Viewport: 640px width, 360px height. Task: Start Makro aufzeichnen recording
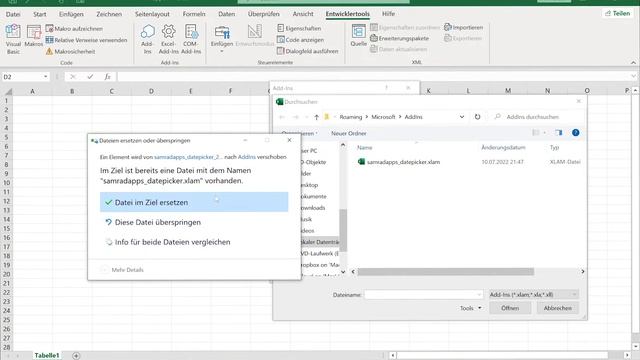point(74,29)
